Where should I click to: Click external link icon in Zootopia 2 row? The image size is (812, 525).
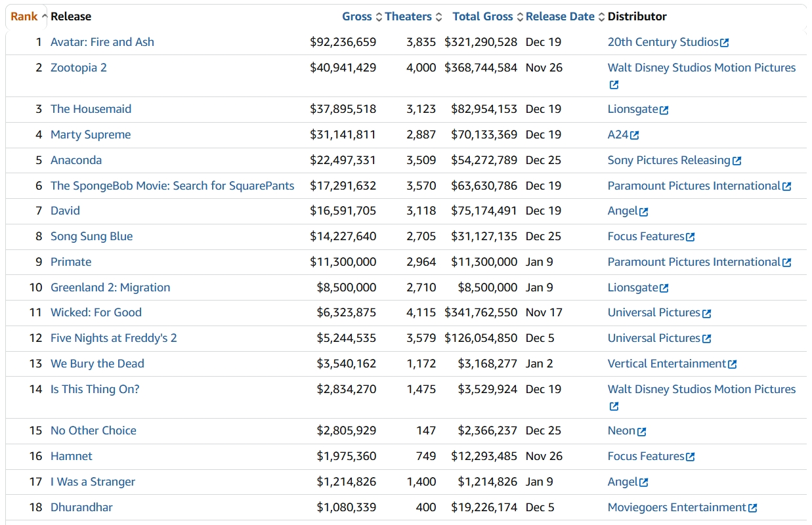pyautogui.click(x=614, y=85)
